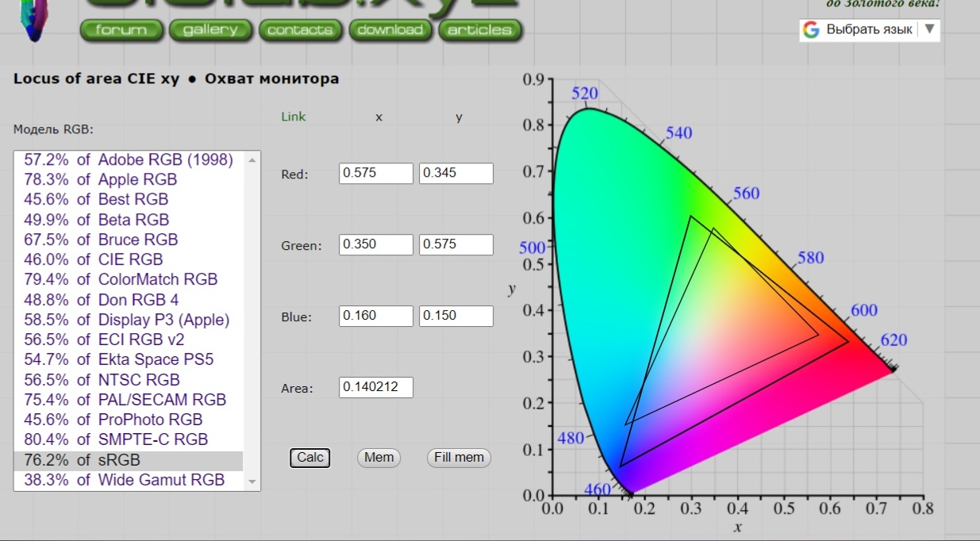Click the model list scroll down arrow
Screen dimensions: 980x541
point(252,482)
